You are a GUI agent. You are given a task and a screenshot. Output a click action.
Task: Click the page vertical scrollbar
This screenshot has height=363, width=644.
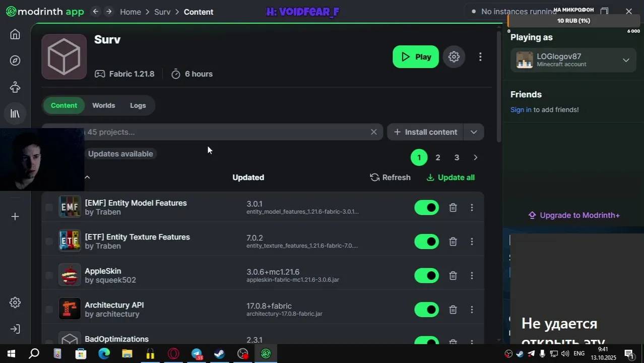tap(499, 86)
